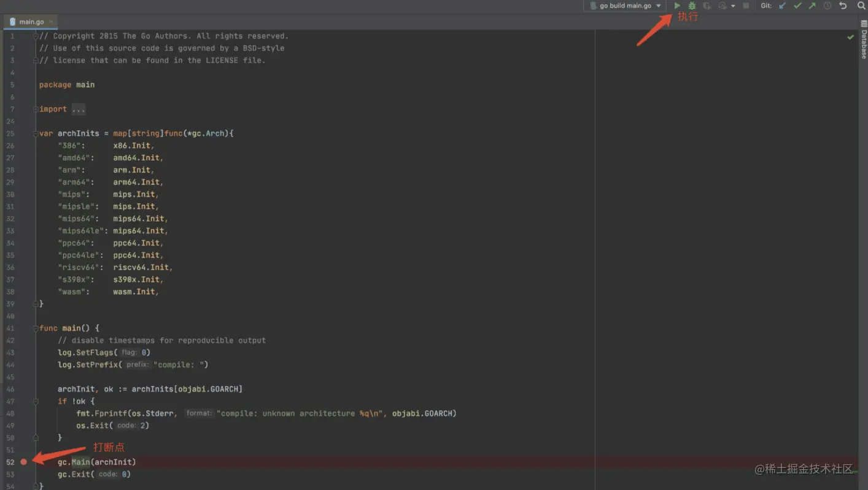868x490 pixels.
Task: Click the x86.Init map value
Action: pos(131,146)
